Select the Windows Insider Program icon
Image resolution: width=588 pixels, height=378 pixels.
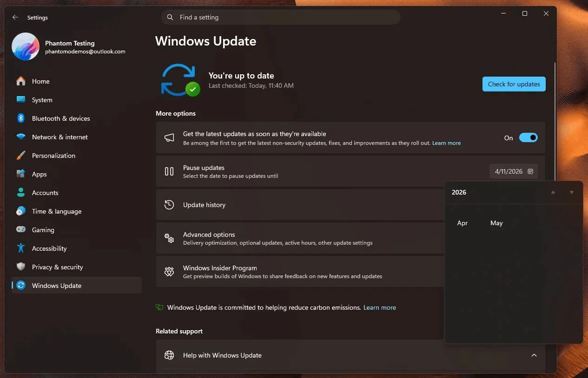169,271
